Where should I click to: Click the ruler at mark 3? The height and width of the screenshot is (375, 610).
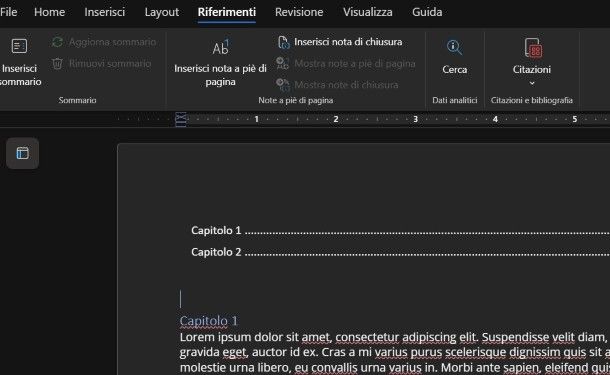click(x=415, y=119)
